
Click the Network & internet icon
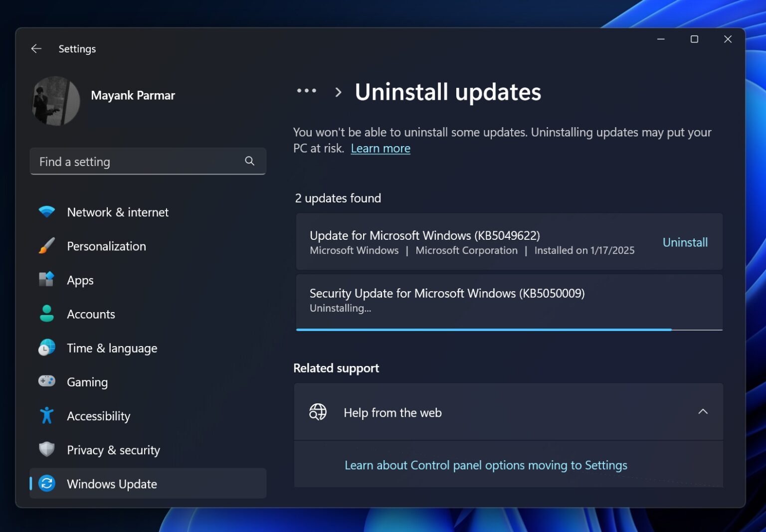pyautogui.click(x=46, y=212)
